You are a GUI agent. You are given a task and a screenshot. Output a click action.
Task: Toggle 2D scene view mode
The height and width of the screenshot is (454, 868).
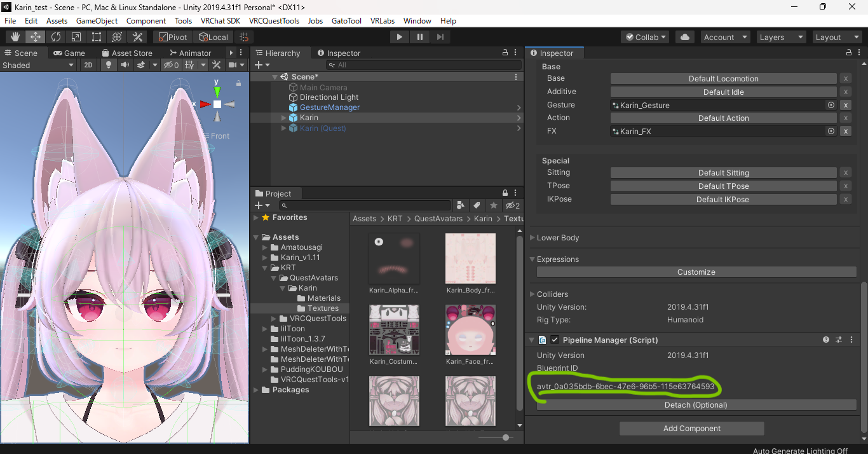tap(88, 65)
